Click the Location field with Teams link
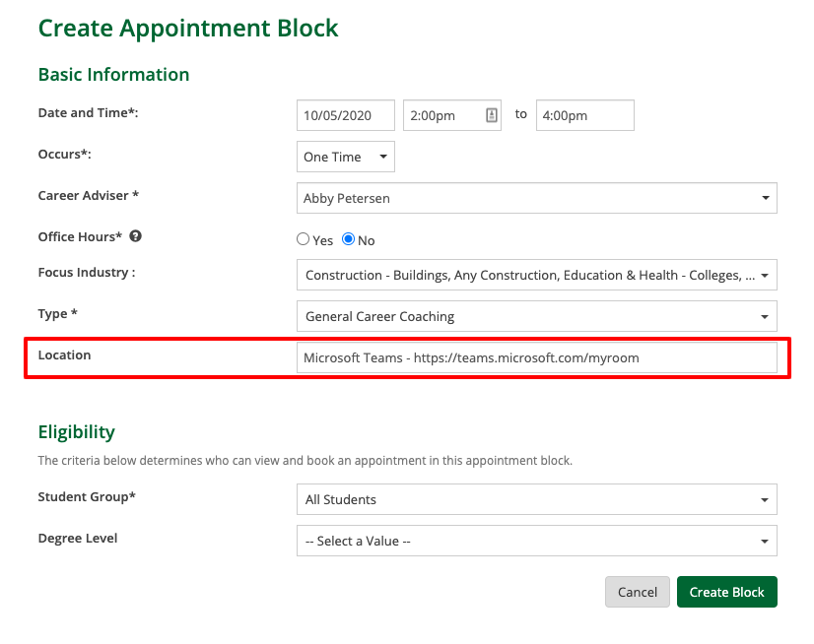The width and height of the screenshot is (814, 644). pyautogui.click(x=536, y=357)
